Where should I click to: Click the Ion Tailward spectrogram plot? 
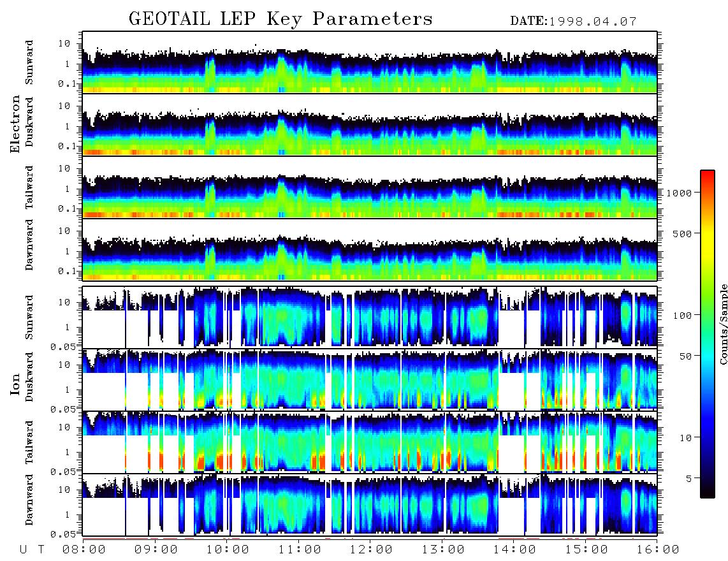click(x=370, y=442)
